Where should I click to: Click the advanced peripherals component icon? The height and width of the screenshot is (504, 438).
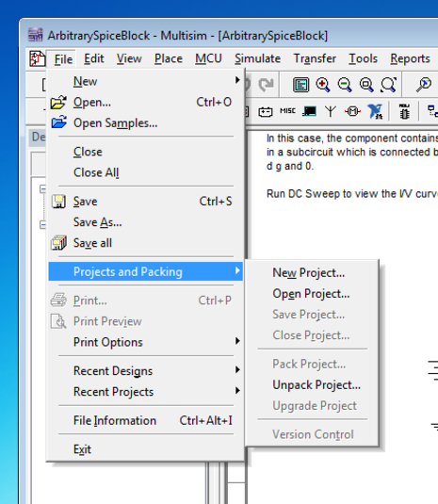(309, 111)
